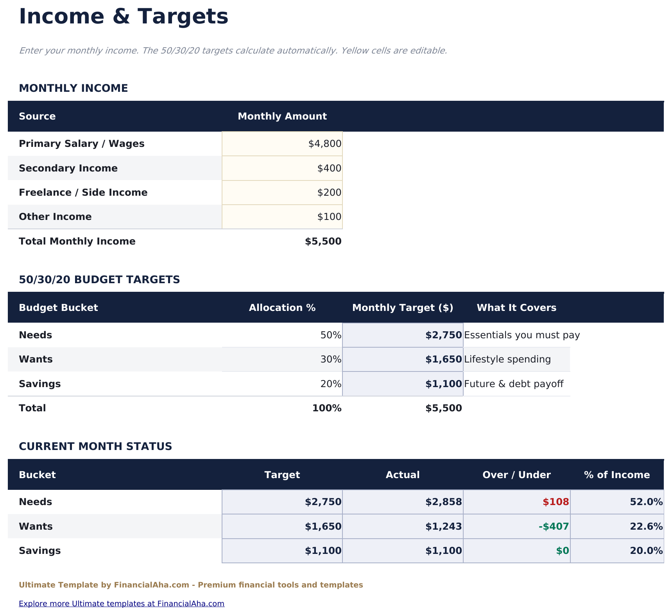The image size is (672, 616).
Task: Select the Wants Monthly Target cell
Action: [x=403, y=359]
